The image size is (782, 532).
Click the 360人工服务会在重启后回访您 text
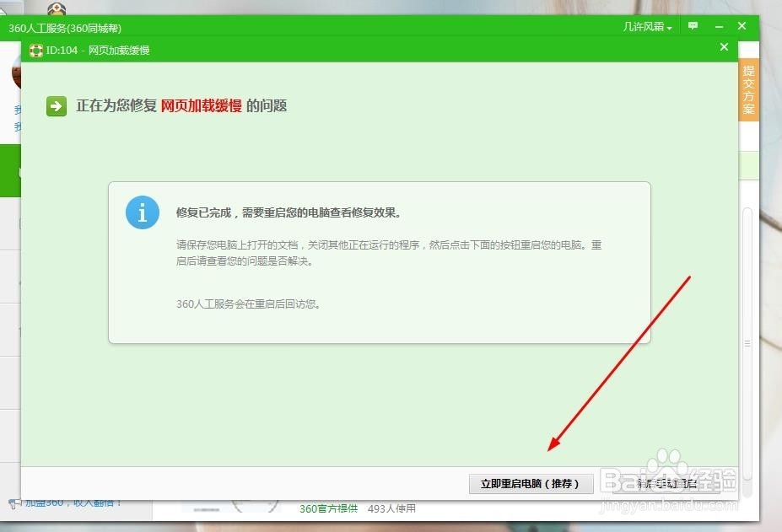point(248,304)
